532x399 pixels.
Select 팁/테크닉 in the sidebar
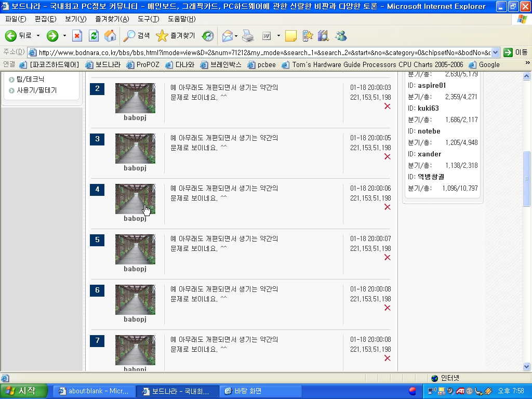tap(30, 79)
